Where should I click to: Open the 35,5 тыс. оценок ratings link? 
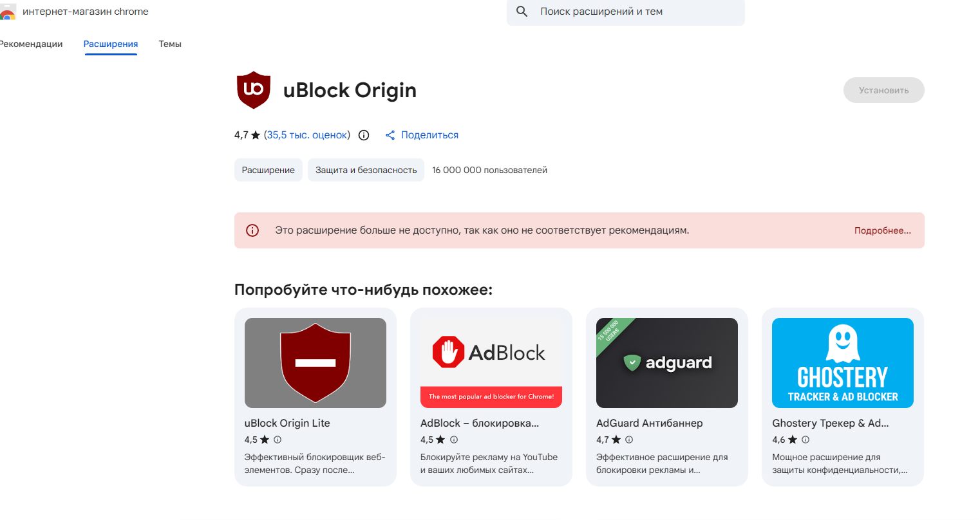[308, 135]
